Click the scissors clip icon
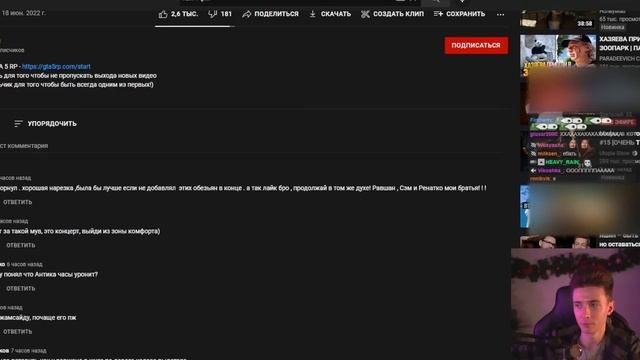 tap(365, 14)
